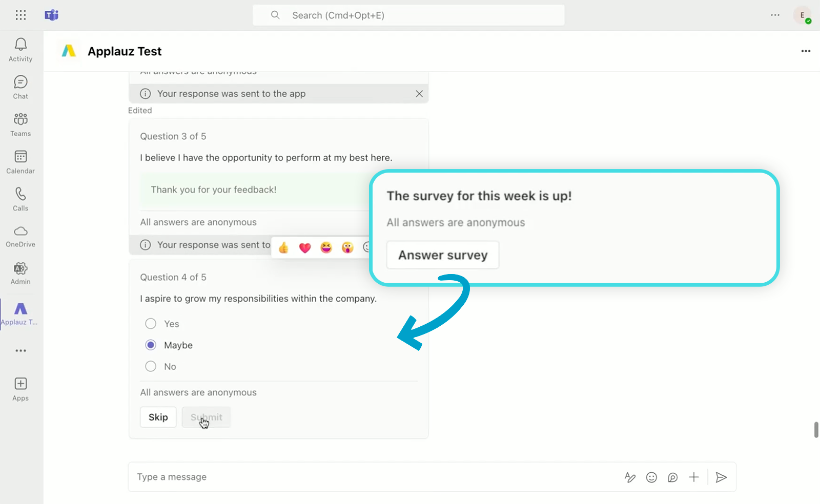Select the No radio option
This screenshot has height=504, width=820.
pos(151,366)
